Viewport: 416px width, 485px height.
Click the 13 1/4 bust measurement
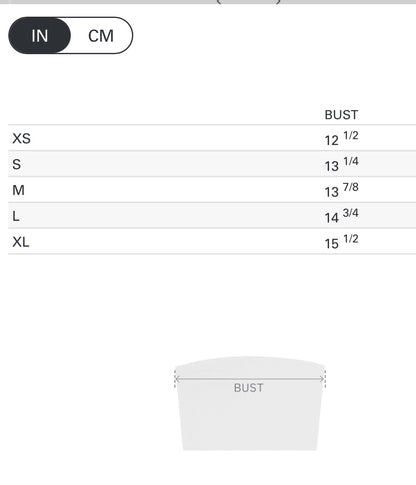click(342, 164)
